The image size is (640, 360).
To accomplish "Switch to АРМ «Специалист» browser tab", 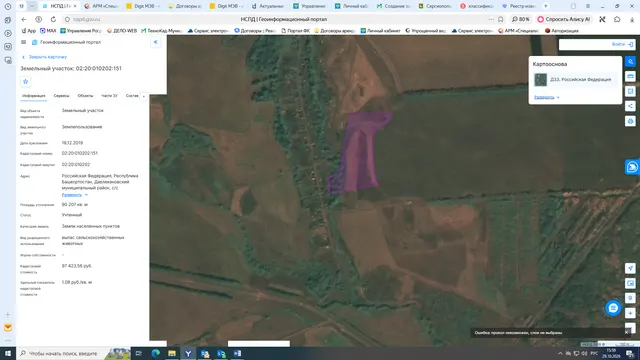I will tap(101, 6).
